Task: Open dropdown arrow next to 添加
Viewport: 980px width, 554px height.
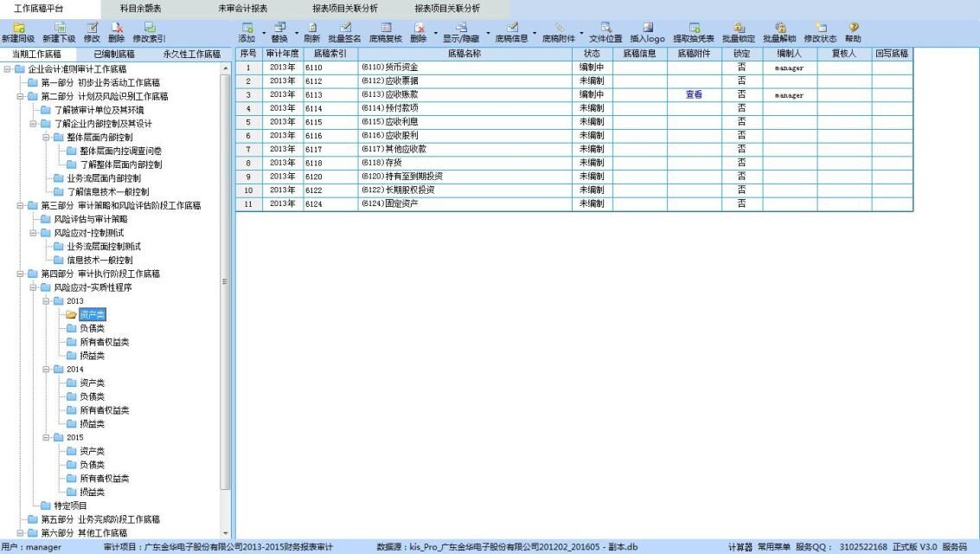Action: pyautogui.click(x=262, y=33)
